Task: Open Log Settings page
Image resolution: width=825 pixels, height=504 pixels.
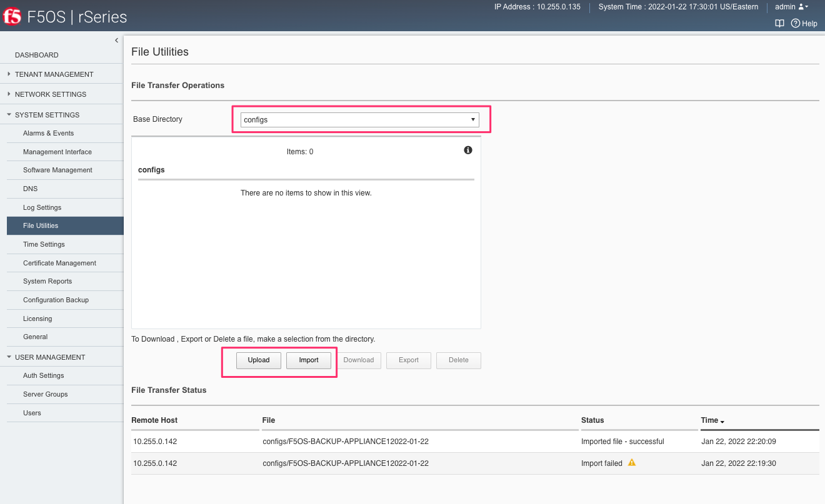Action: [65, 207]
